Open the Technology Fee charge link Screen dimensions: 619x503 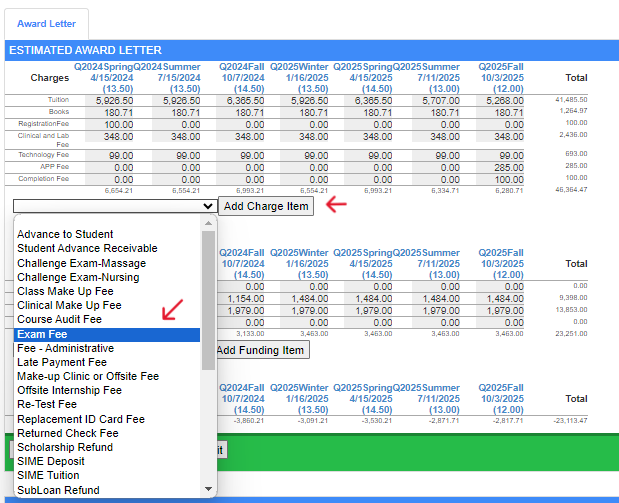(43, 155)
